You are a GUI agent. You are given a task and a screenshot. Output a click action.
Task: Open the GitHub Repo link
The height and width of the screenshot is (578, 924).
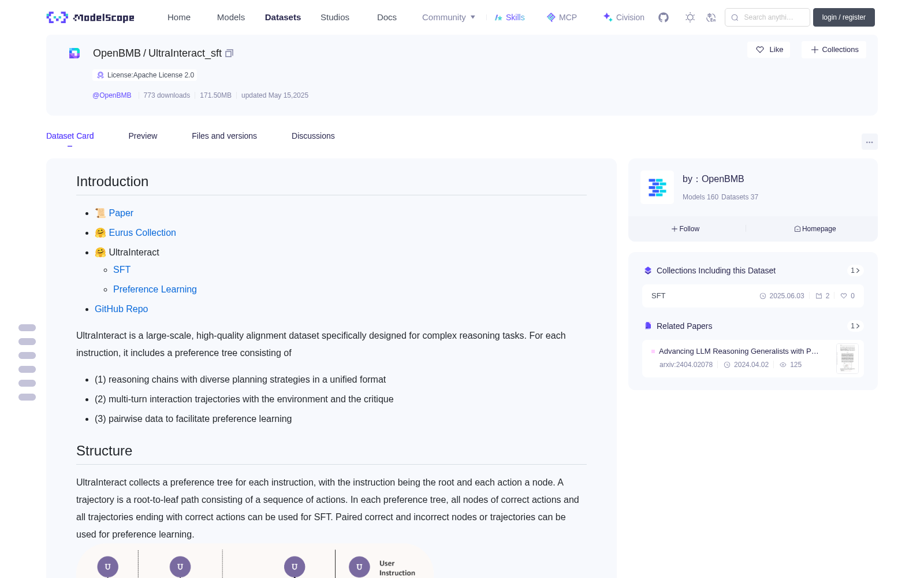tap(121, 309)
